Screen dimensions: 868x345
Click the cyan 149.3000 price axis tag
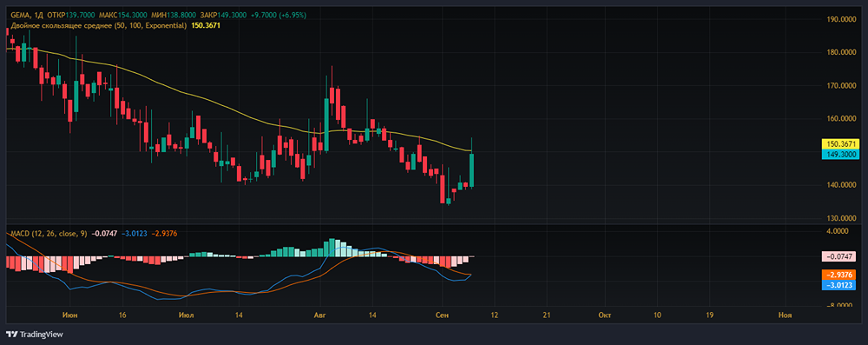coord(839,154)
